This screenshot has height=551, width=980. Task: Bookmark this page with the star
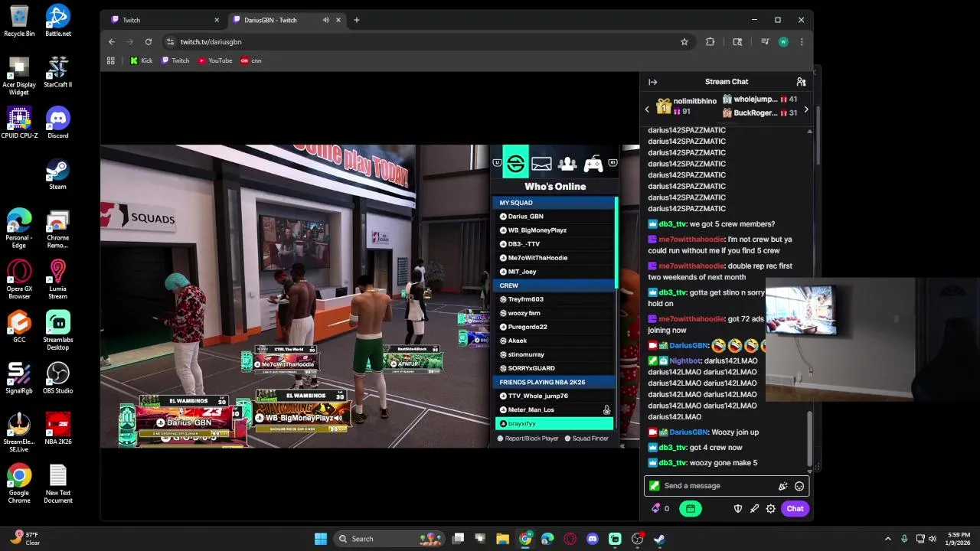pos(684,42)
